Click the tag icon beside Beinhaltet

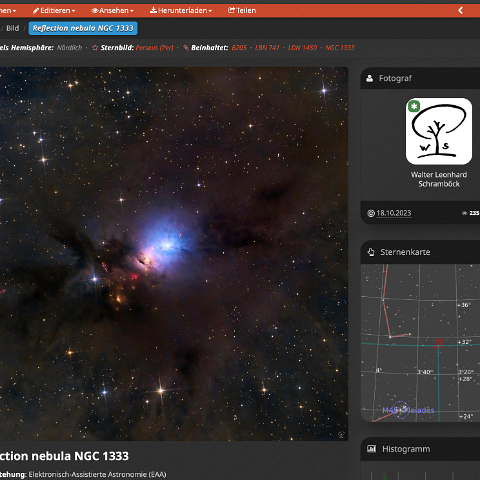[x=186, y=48]
